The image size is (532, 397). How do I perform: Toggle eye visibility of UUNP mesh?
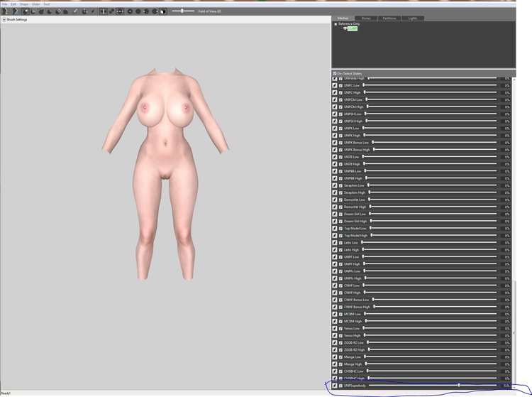tap(345, 28)
